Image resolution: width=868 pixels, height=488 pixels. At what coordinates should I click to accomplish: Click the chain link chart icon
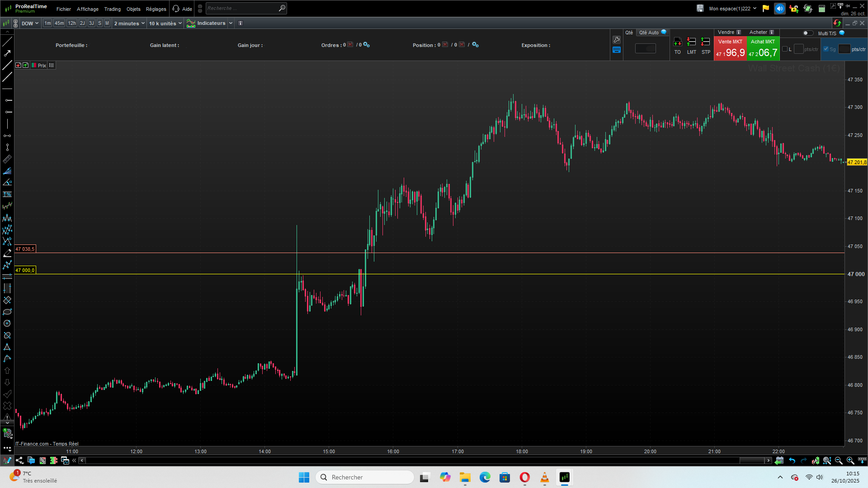[x=15, y=23]
